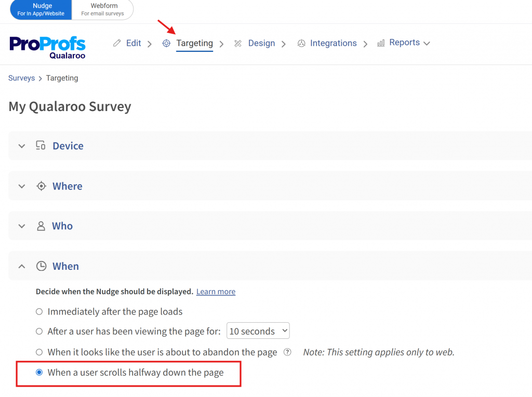The image size is (532, 397).
Task: Select Immediately after the page loads
Action: (39, 312)
